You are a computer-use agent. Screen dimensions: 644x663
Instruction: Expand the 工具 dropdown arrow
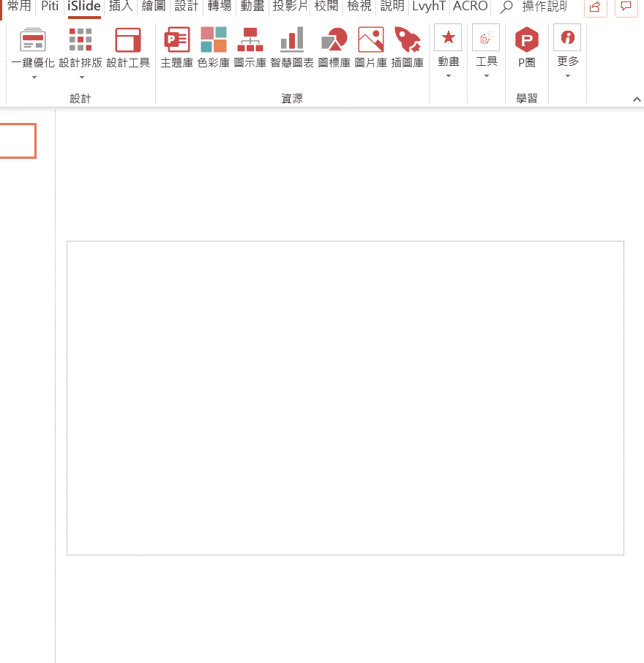point(487,76)
